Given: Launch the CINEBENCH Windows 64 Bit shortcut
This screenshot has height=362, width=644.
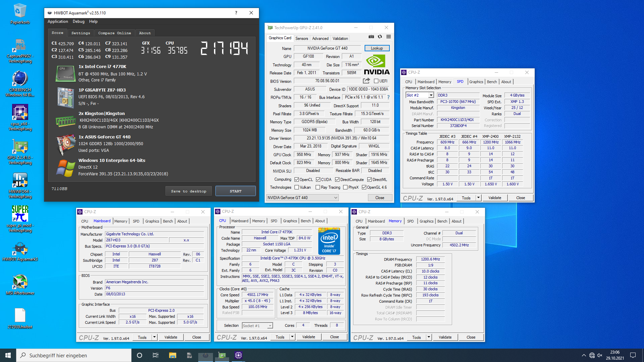Looking at the screenshot, I should pyautogui.click(x=20, y=84).
